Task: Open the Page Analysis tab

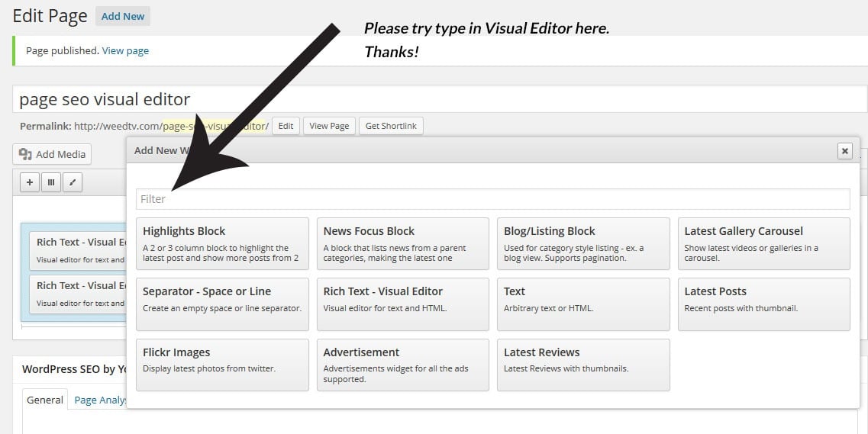Action: click(100, 400)
